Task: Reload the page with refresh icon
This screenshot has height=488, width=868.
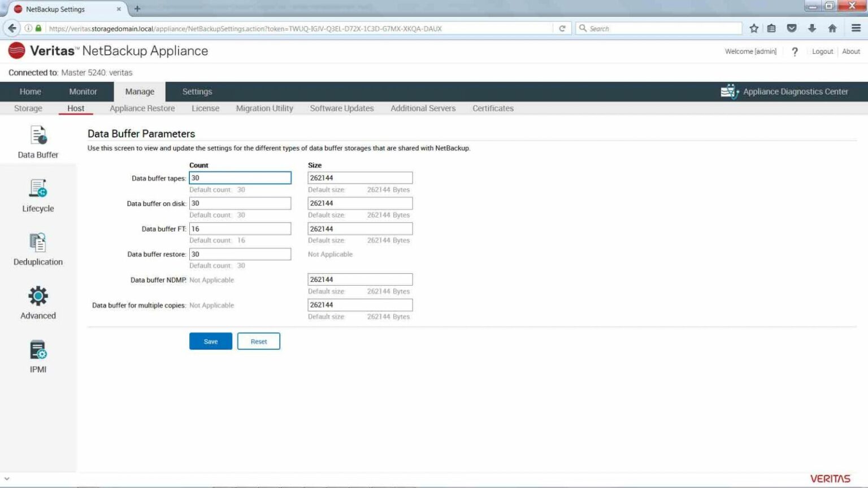Action: coord(562,28)
